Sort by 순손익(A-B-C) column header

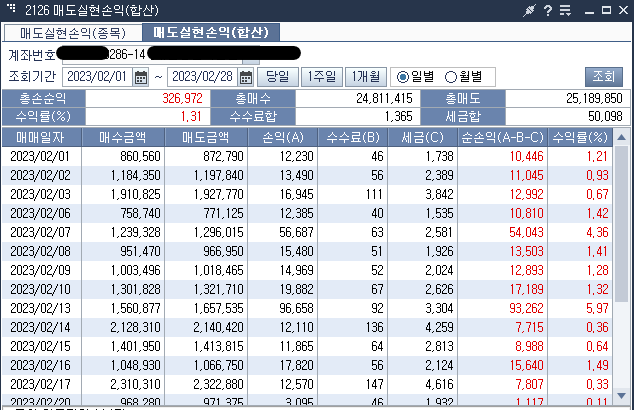pos(503,137)
